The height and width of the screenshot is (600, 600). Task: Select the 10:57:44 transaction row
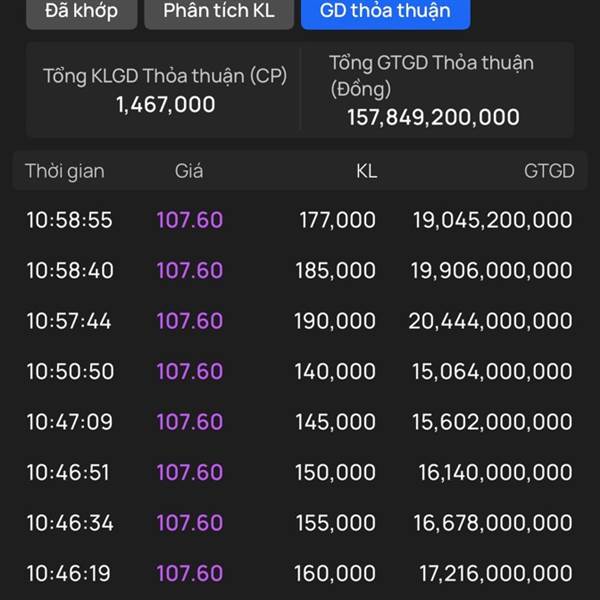pos(300,321)
